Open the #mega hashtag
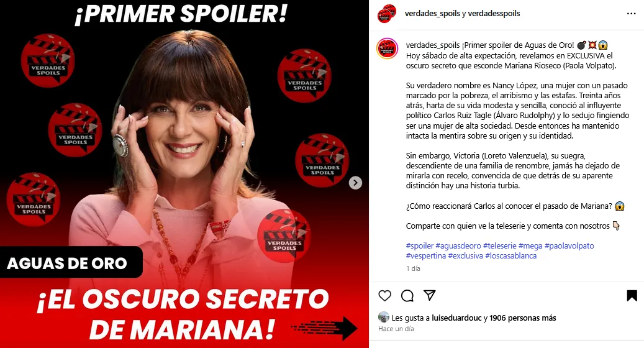Viewport: 644px width, 348px height. tap(530, 245)
